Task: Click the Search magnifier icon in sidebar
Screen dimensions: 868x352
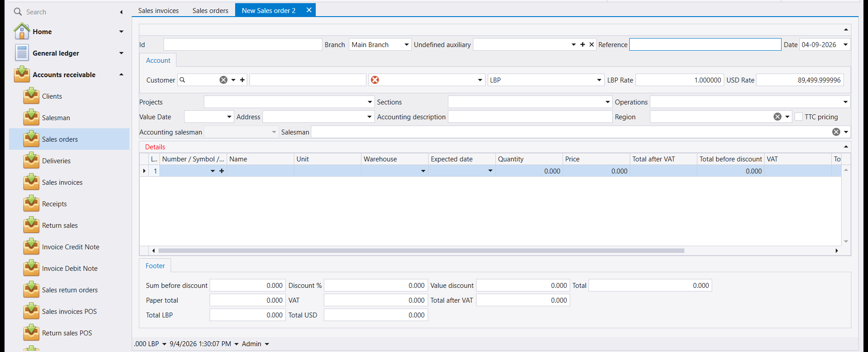Action: click(x=18, y=12)
